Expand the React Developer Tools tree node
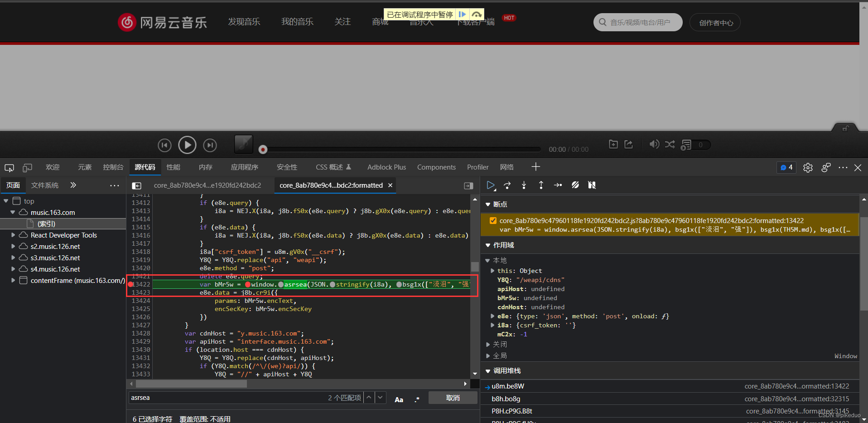The height and width of the screenshot is (423, 868). (13, 235)
